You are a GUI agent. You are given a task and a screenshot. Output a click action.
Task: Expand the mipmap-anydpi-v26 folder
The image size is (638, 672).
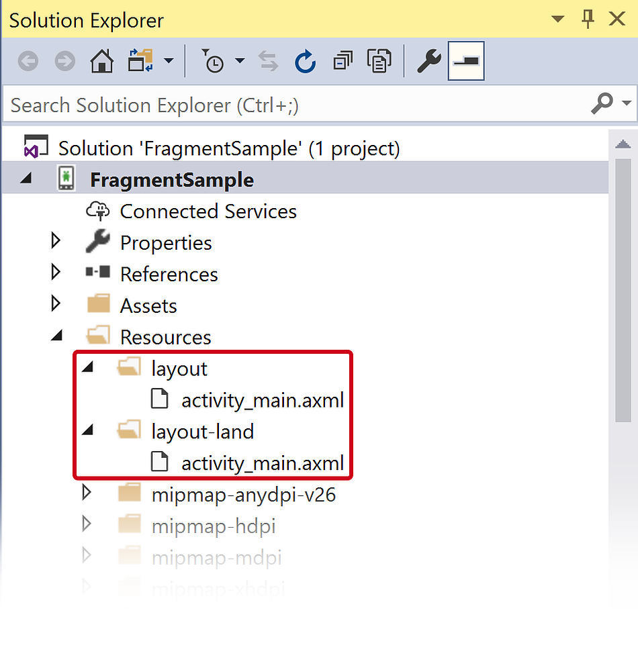[x=87, y=495]
